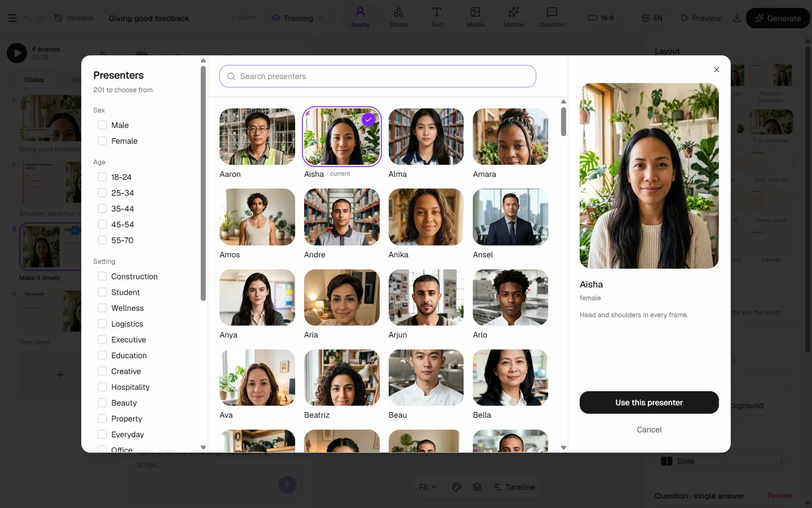The width and height of the screenshot is (812, 508).
Task: Open the hamburger main menu
Action: pyautogui.click(x=13, y=18)
